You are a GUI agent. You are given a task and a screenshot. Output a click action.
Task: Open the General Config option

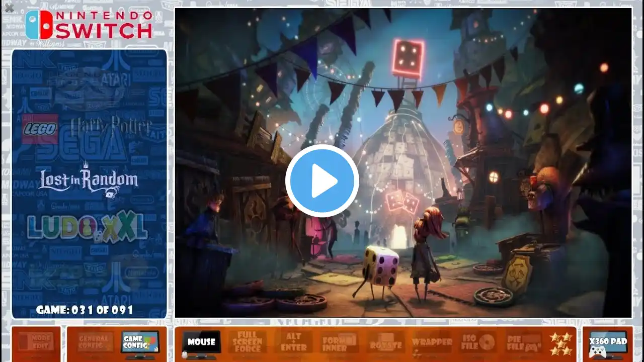[x=93, y=342]
